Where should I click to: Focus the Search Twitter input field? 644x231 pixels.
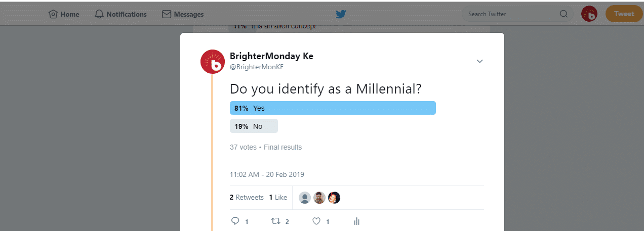pos(511,14)
